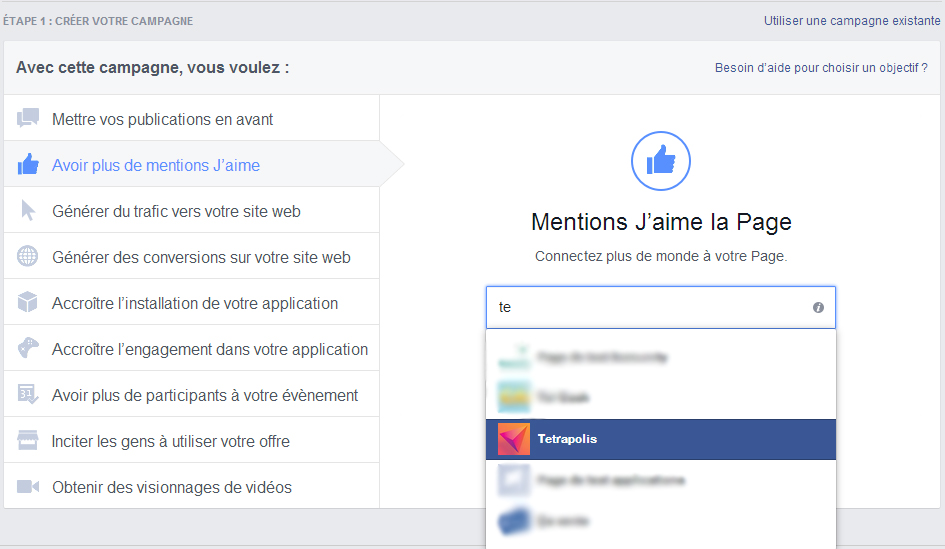945x549 pixels.
Task: Select 'Générer du trafic vers votre site web'
Action: point(192,211)
